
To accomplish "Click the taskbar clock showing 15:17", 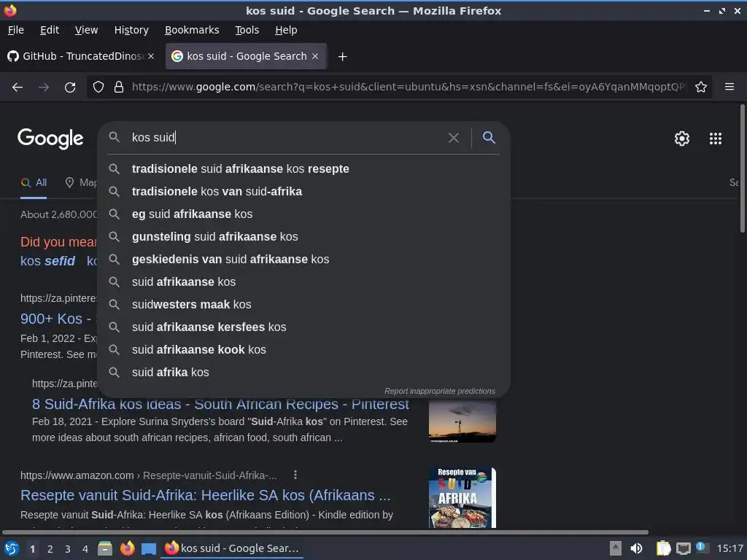I will click(729, 548).
